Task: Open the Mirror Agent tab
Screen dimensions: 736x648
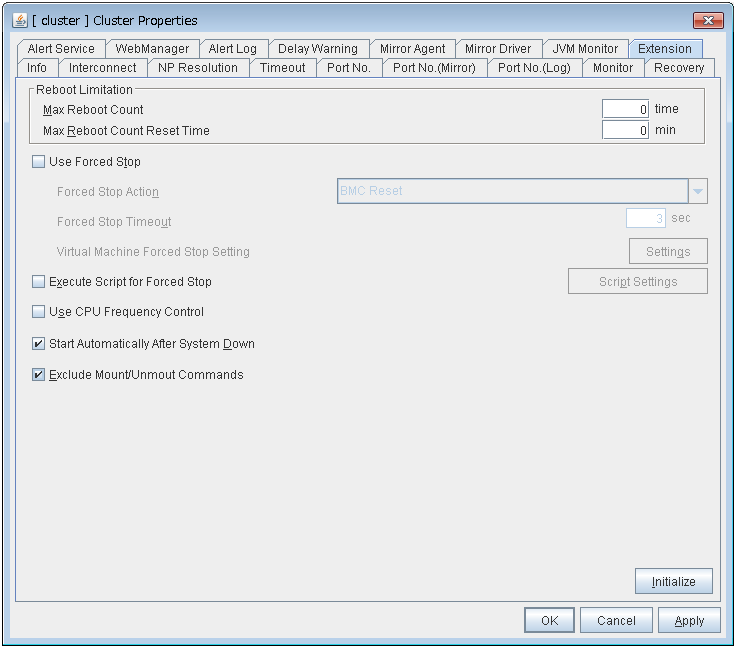Action: pos(413,49)
